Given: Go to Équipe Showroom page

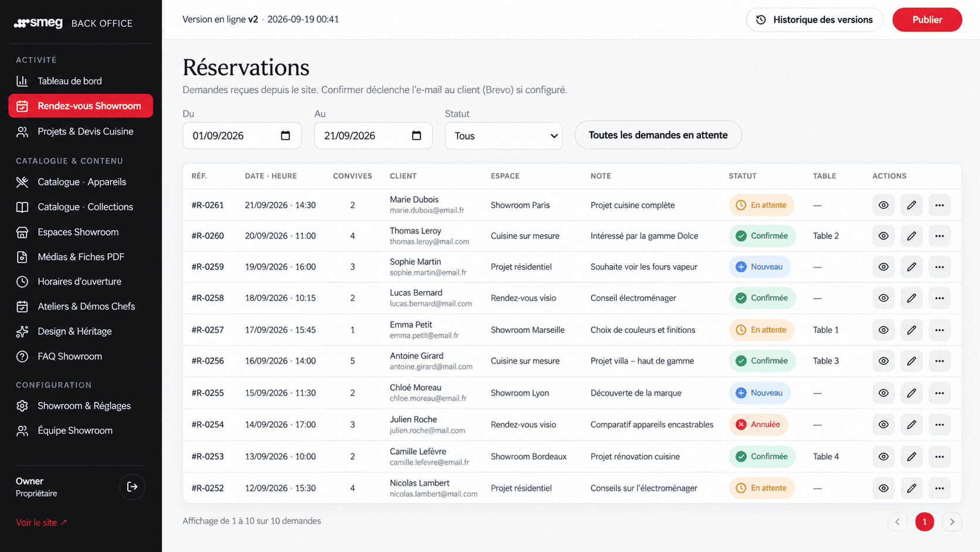Looking at the screenshot, I should click(81, 431).
